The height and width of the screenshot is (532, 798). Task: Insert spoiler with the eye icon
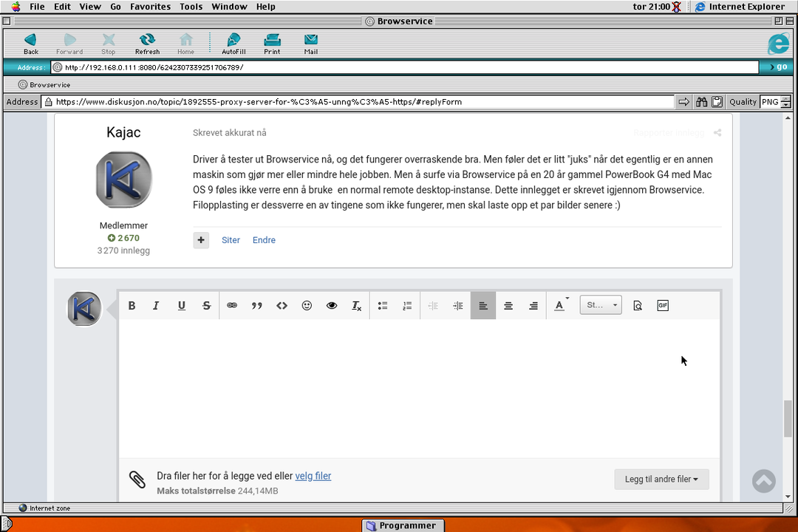pyautogui.click(x=332, y=305)
